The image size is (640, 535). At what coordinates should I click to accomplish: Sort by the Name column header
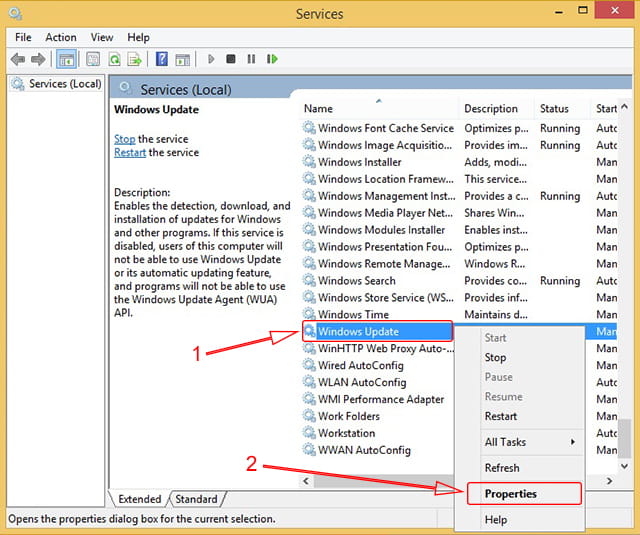(379, 109)
